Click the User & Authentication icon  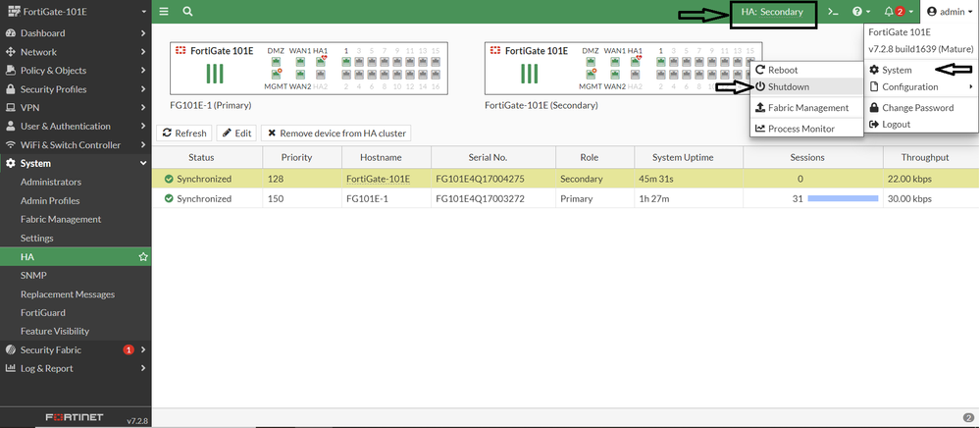coord(10,127)
